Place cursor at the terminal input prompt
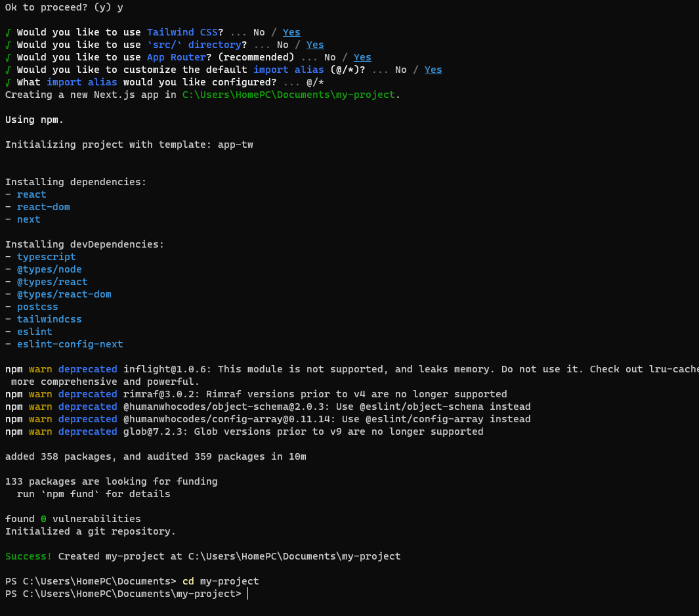Image resolution: width=699 pixels, height=616 pixels. pos(247,593)
